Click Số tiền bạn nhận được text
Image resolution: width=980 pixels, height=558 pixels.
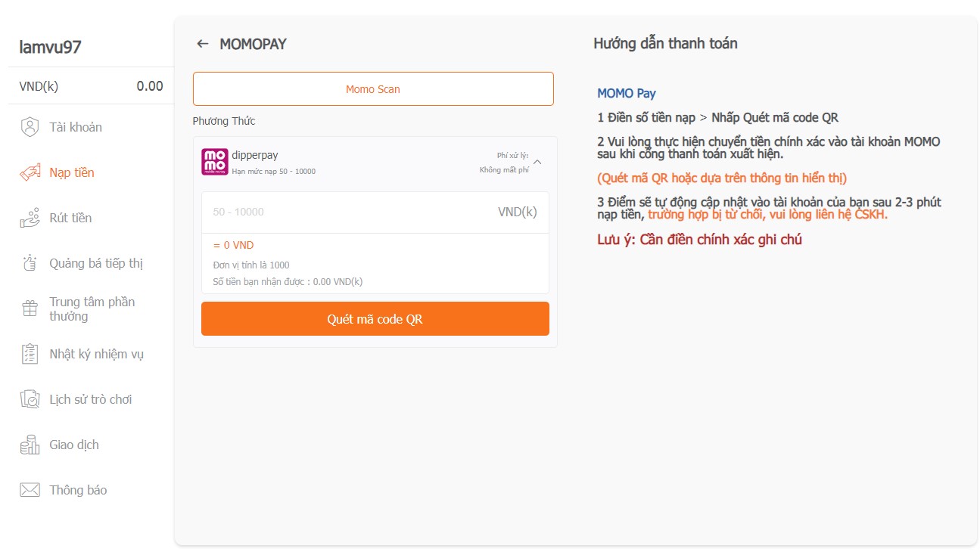(x=288, y=281)
